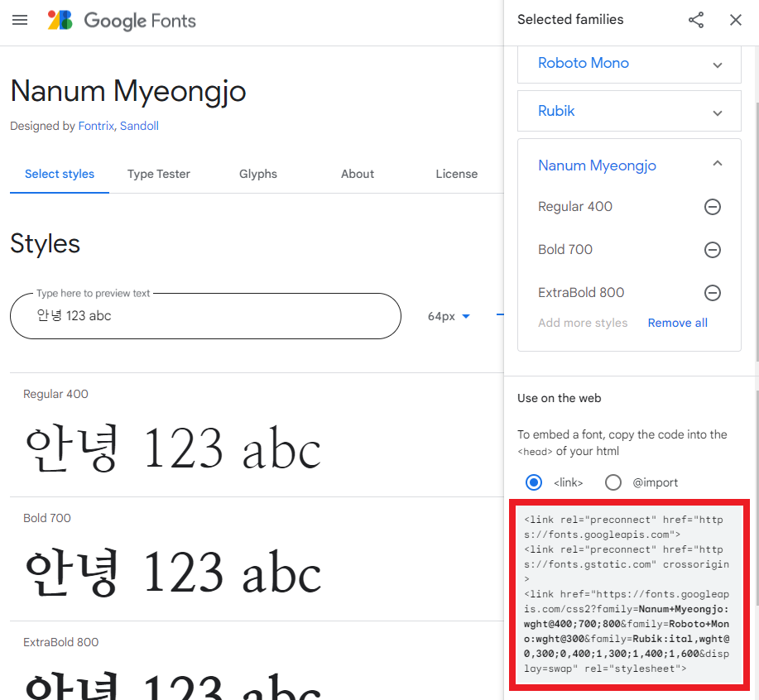Click the Google Fonts logo
This screenshot has width=759, height=700.
(x=122, y=21)
